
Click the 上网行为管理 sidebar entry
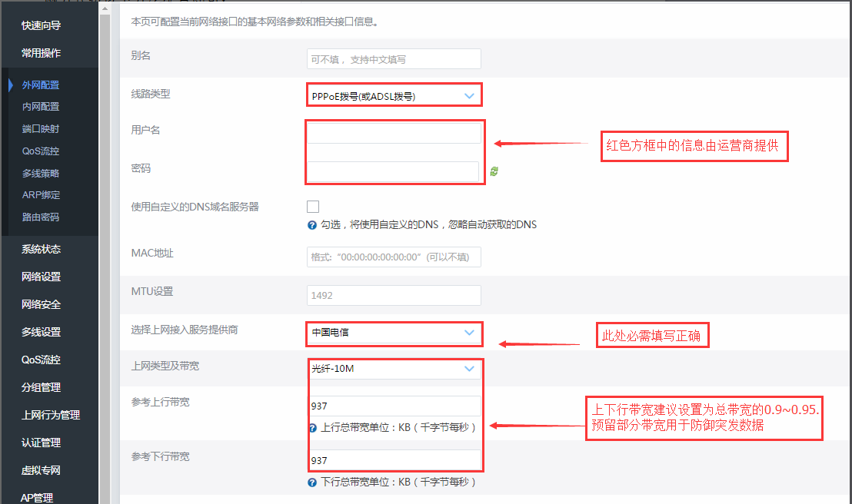(51, 415)
